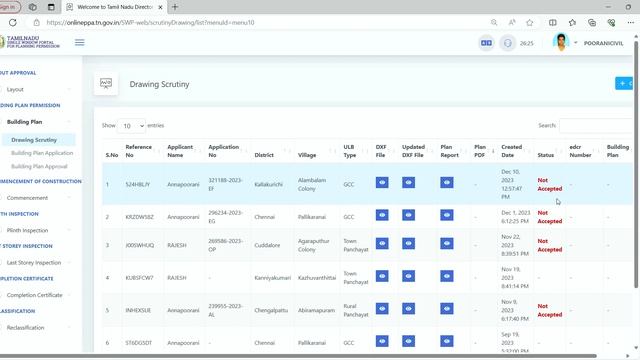
Task: View DXF File for Chengalpattu row
Action: point(382,309)
